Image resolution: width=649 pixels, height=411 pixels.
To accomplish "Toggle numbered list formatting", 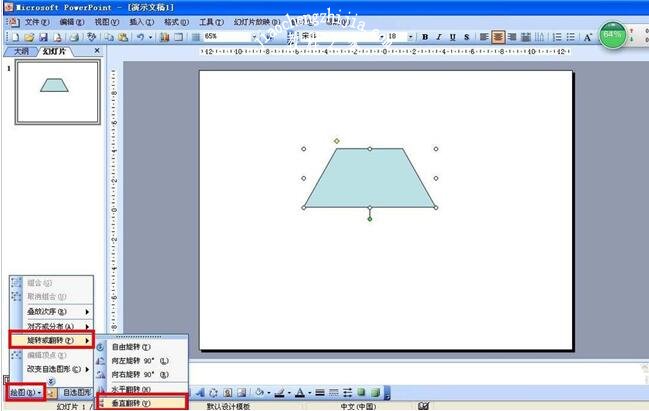I will 557,37.
